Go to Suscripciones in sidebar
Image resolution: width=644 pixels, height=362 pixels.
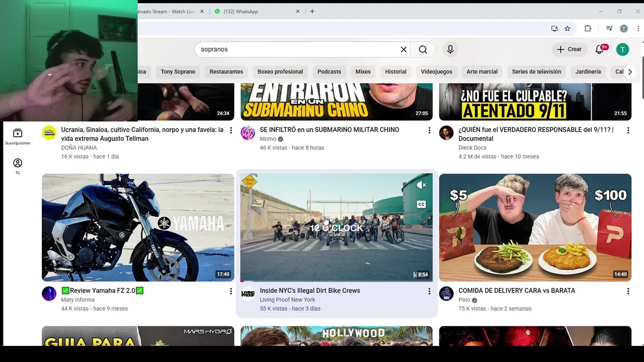[x=18, y=137]
